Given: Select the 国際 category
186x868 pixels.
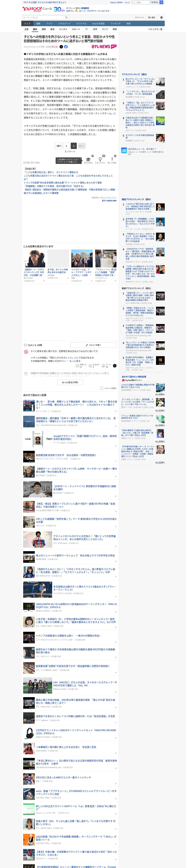Looking at the screenshot, I should [x=44, y=29].
